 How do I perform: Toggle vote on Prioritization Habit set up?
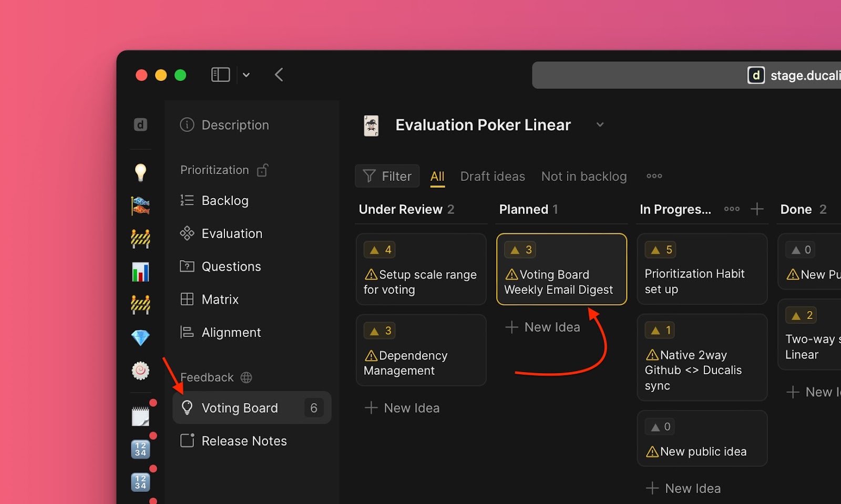pyautogui.click(x=661, y=250)
